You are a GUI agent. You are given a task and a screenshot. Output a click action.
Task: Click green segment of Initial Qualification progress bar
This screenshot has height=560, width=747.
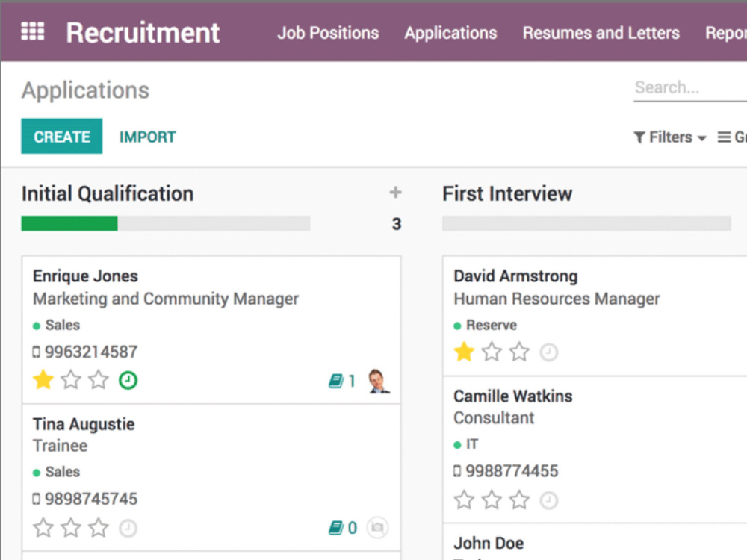69,223
